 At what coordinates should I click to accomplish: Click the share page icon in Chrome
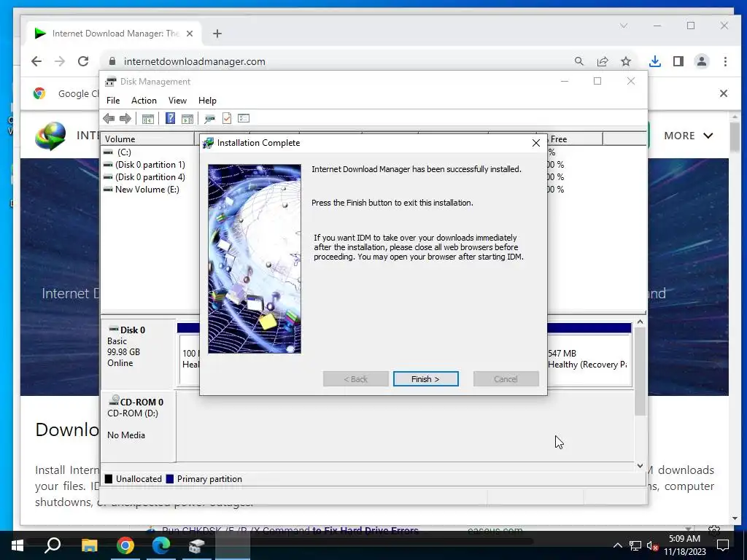[x=603, y=61]
